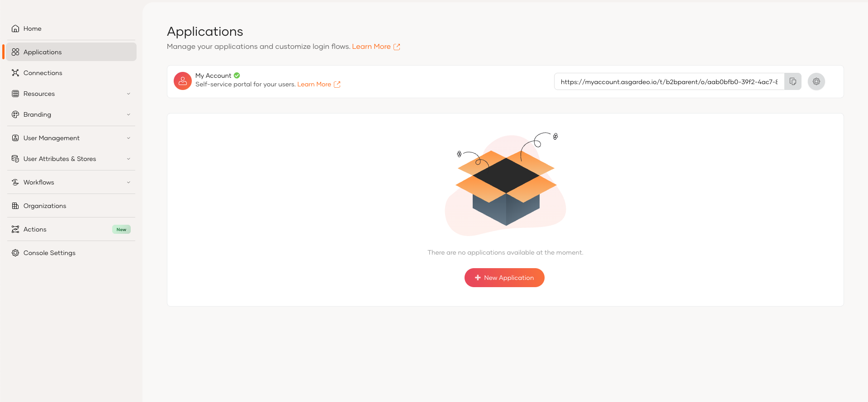This screenshot has width=868, height=402.
Task: Expand the User Management chevron
Action: 128,138
